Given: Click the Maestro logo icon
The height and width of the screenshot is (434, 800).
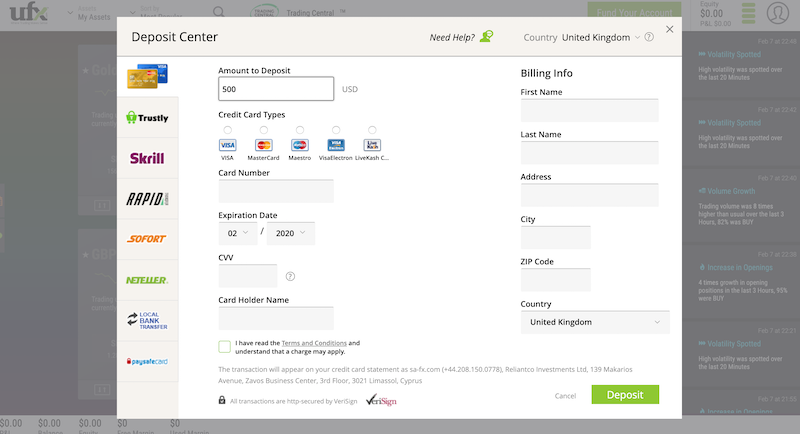Looking at the screenshot, I should point(300,145).
